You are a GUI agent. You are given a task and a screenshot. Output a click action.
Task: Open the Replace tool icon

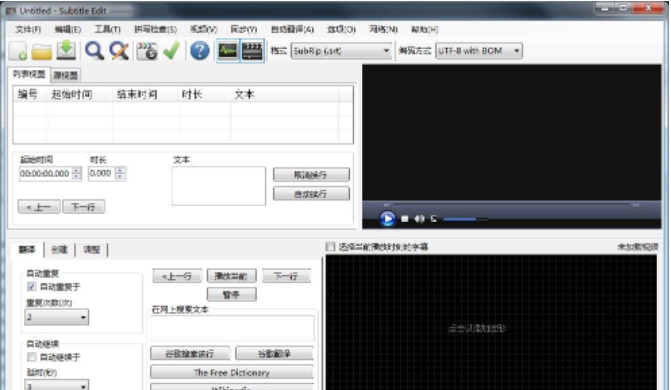pos(119,51)
